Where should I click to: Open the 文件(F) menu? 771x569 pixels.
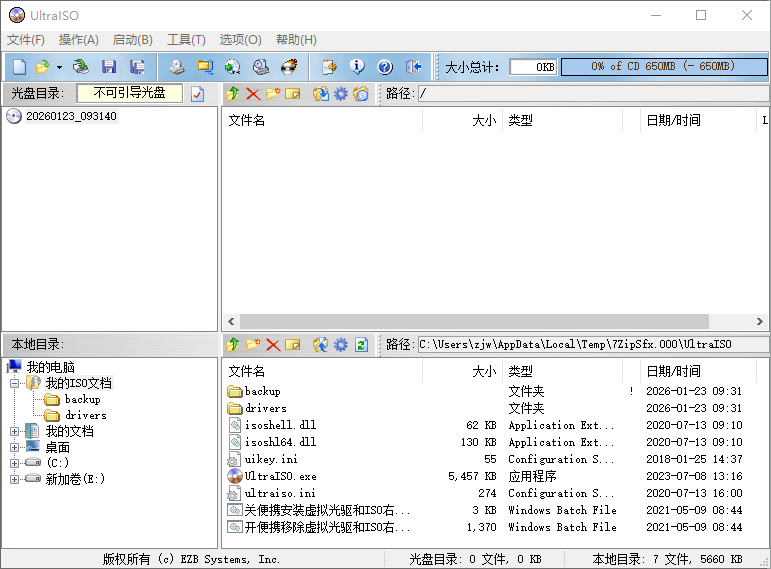click(26, 40)
